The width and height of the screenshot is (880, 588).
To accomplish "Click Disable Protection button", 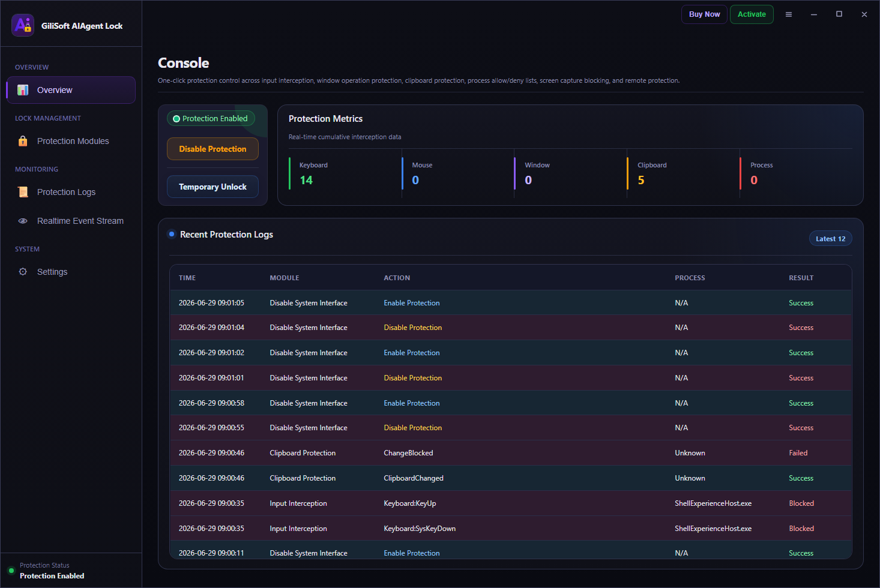I will [x=212, y=149].
